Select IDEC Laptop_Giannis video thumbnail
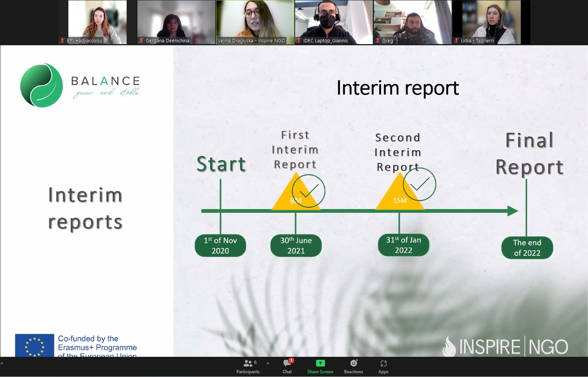This screenshot has height=377, width=588. [334, 22]
